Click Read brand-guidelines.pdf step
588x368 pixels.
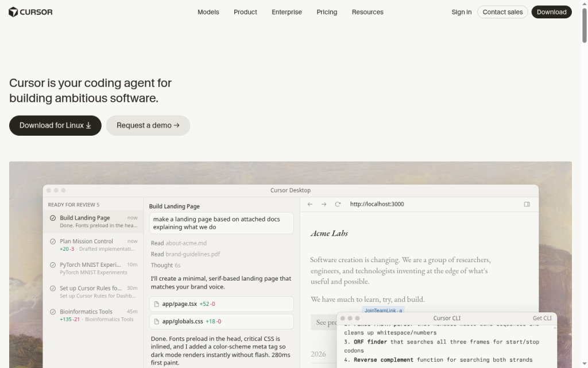(x=185, y=254)
